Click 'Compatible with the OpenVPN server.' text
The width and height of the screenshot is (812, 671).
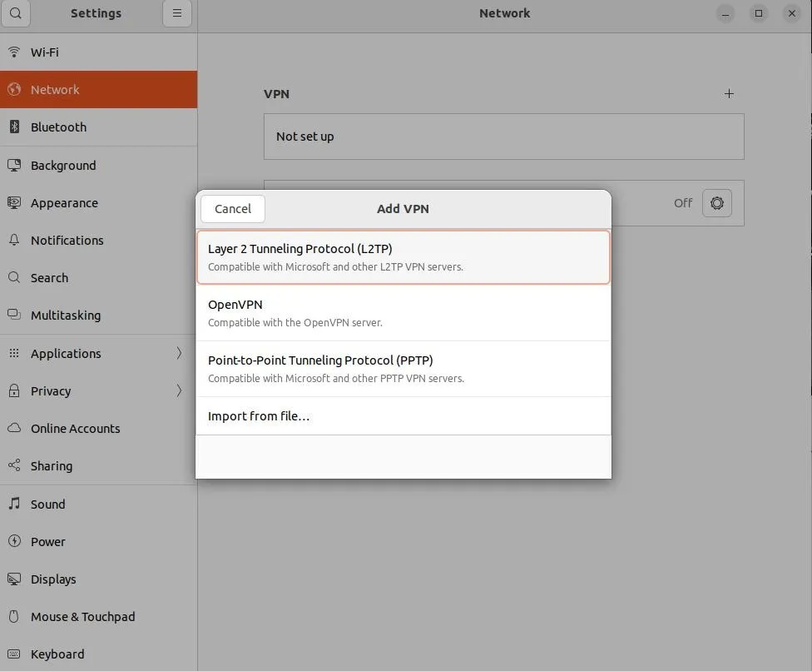click(x=295, y=322)
